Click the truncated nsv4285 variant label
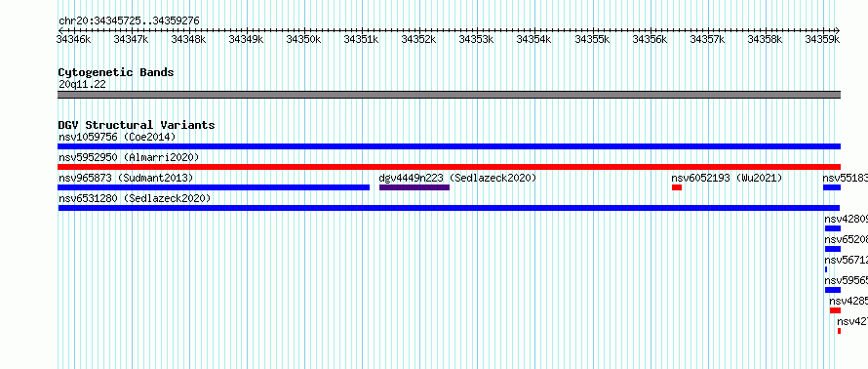868x369 pixels. 848,301
